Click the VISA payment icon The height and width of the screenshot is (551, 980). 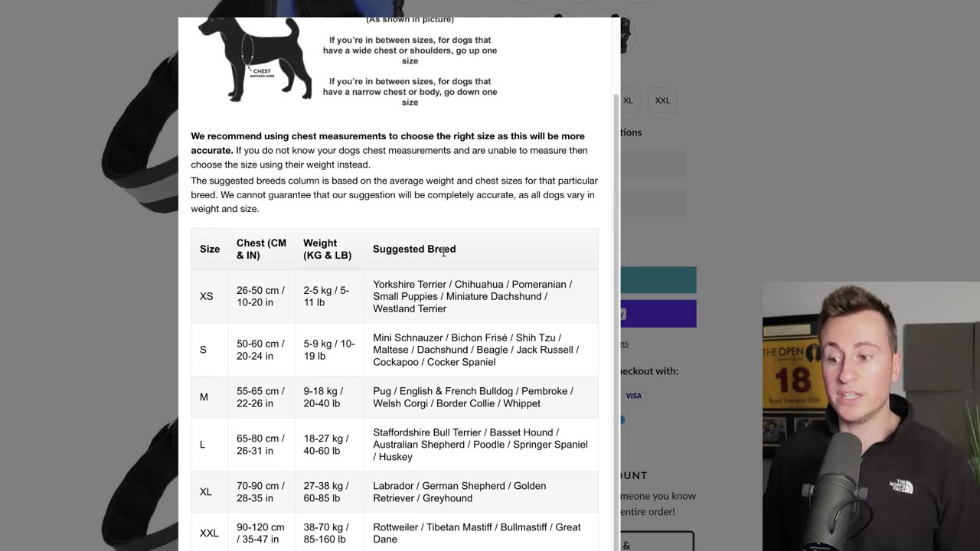[x=633, y=396]
